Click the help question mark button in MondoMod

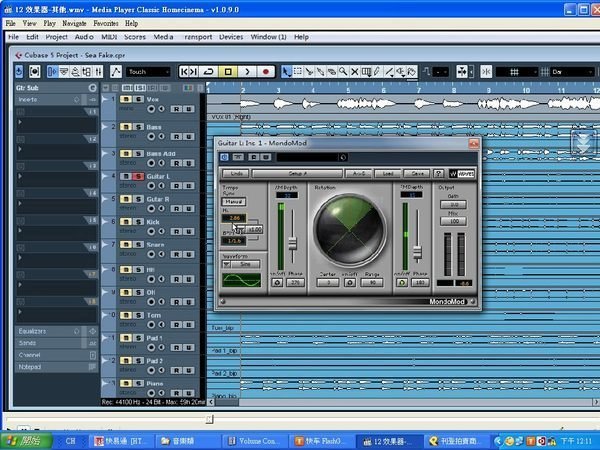tap(440, 172)
